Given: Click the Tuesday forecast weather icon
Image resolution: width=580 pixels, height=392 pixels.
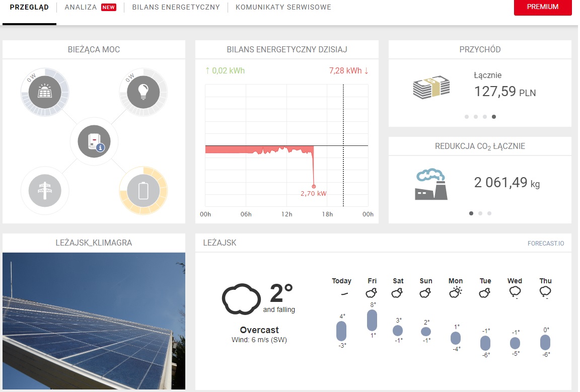Looking at the screenshot, I should point(484,293).
